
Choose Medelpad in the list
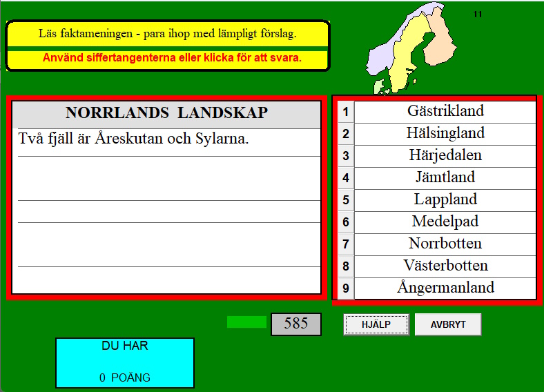(x=445, y=222)
